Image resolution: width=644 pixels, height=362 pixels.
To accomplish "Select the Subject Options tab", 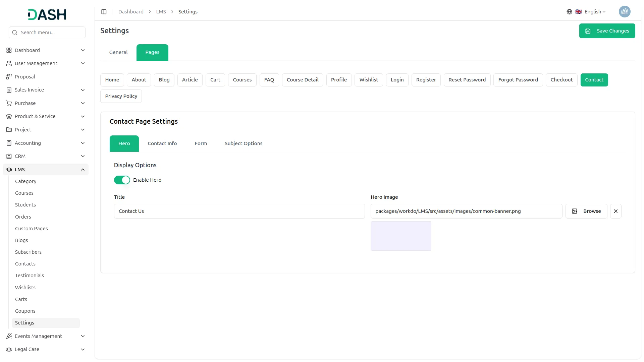I will click(243, 143).
